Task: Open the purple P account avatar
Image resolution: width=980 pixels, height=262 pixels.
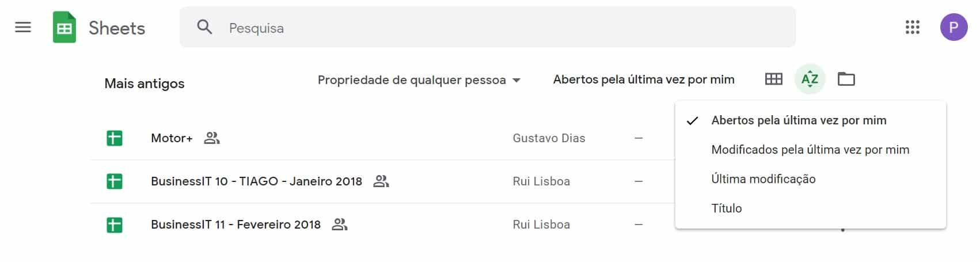Action: (954, 27)
